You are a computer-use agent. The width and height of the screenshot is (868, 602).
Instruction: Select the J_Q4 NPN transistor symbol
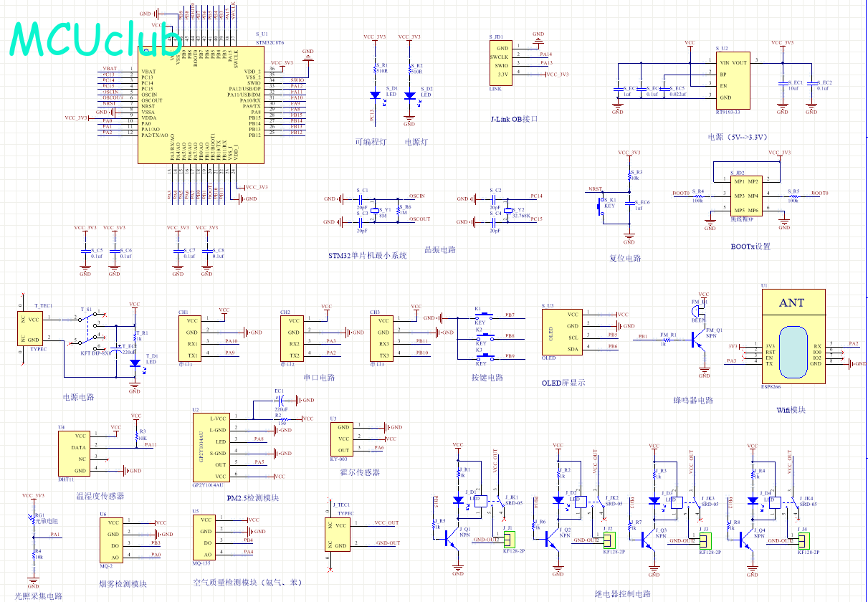tap(746, 538)
